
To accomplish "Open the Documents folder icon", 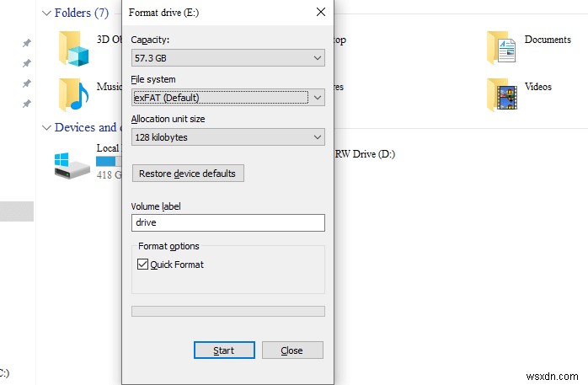I will point(501,48).
